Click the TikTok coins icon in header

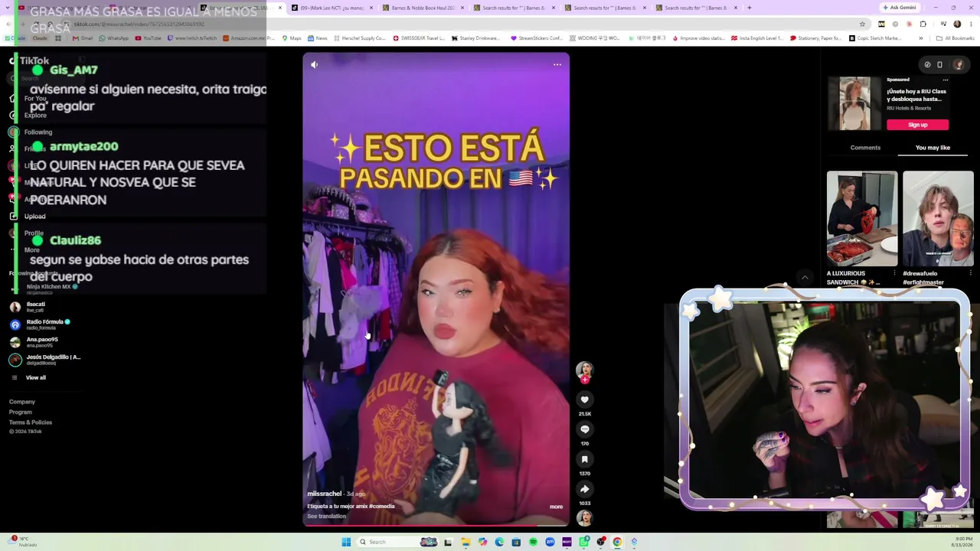click(927, 65)
